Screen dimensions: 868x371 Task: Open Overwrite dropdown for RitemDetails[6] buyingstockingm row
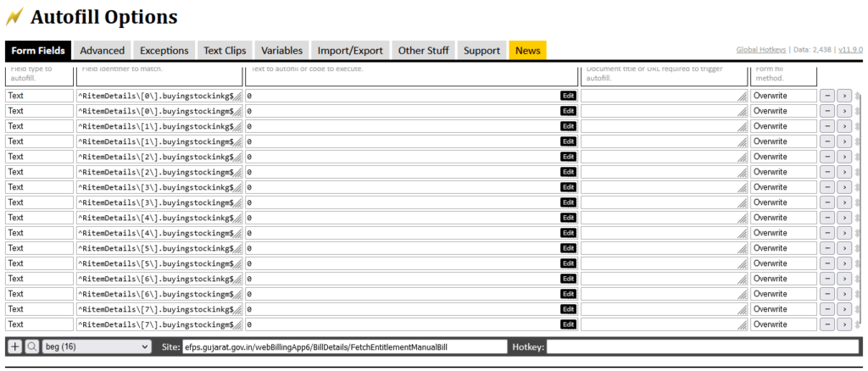(783, 294)
